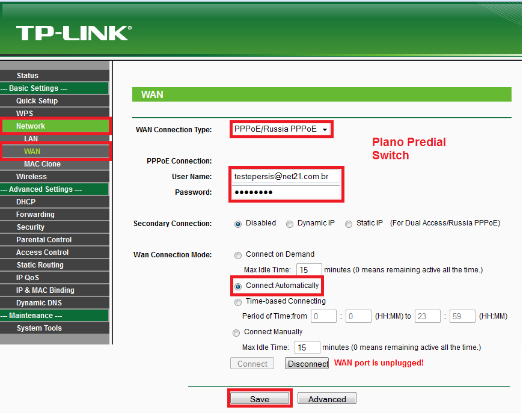Select Connect Manually radio
Viewport: 532px width, 413px height.
236,333
